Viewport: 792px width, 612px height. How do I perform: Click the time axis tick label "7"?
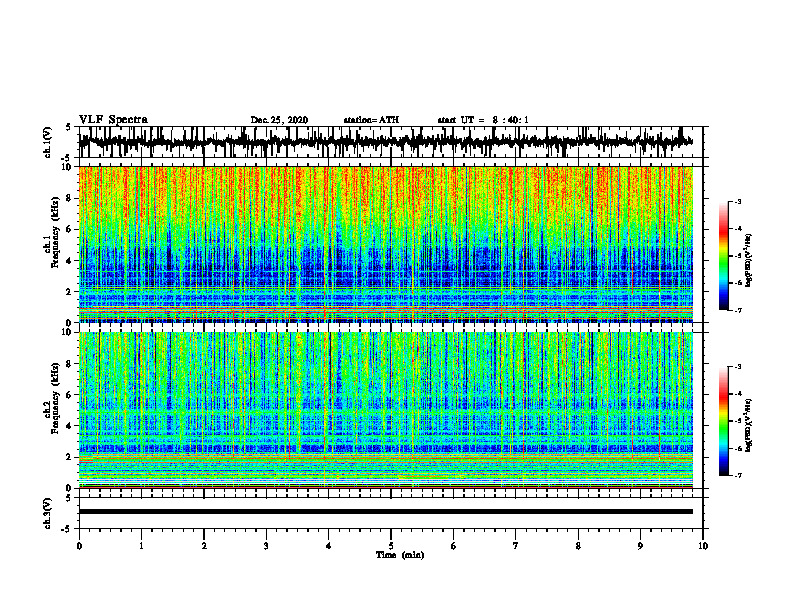click(516, 546)
